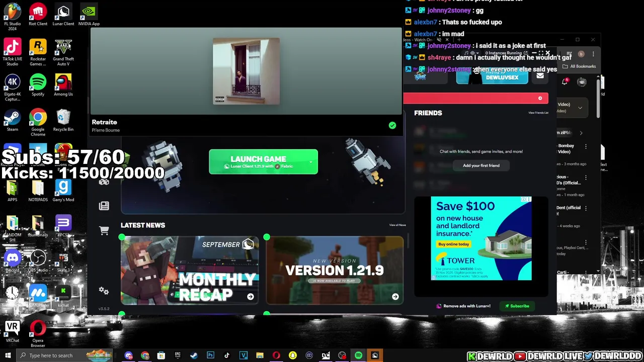The image size is (644, 362).
Task: Open Garry's Mod desktop icon
Action: pos(63,191)
